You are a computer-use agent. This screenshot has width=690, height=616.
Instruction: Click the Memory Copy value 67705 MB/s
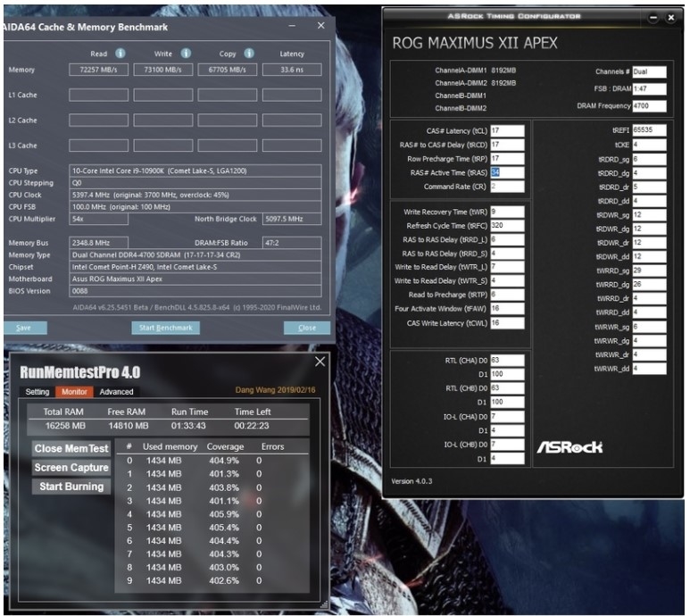tap(227, 70)
